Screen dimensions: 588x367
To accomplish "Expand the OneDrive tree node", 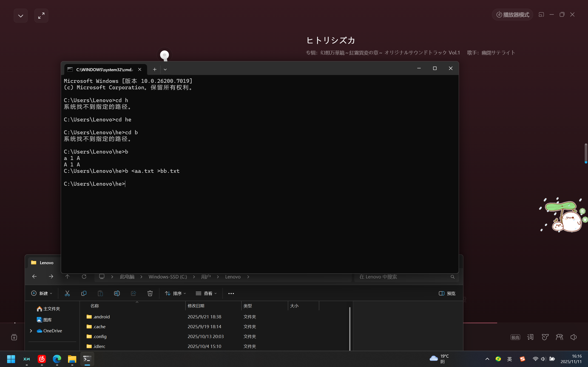I will pos(31,331).
